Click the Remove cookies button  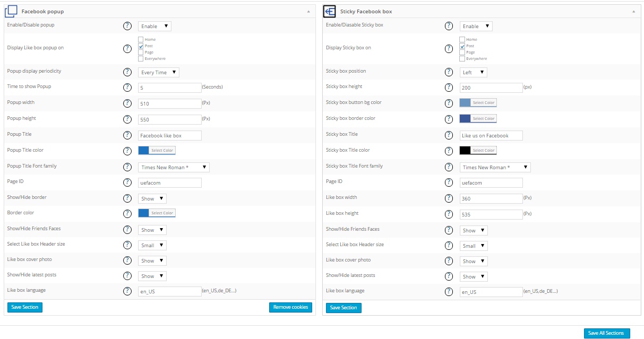(290, 307)
